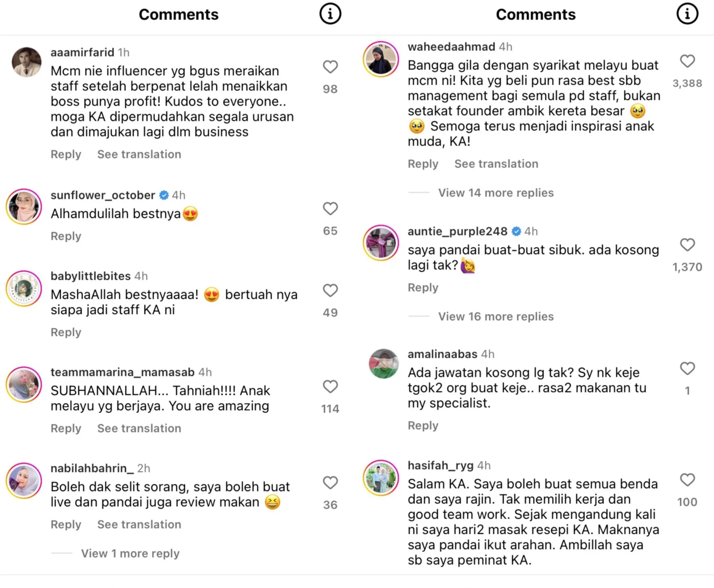Reply to sunflower_october's comment
The image size is (714, 588).
66,236
